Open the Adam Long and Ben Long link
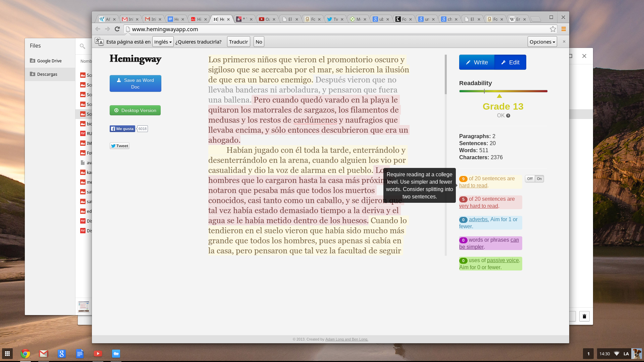This screenshot has height=362, width=644. pos(346,339)
